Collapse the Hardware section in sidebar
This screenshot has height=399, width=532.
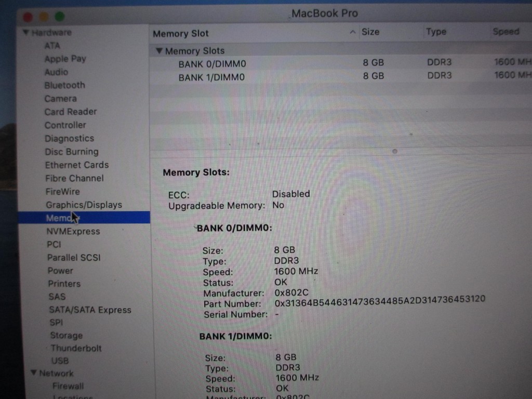click(26, 33)
